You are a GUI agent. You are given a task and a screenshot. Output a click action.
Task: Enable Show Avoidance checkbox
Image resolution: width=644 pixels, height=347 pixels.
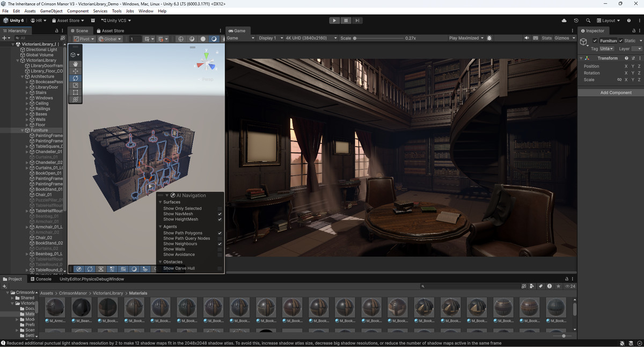pyautogui.click(x=219, y=255)
